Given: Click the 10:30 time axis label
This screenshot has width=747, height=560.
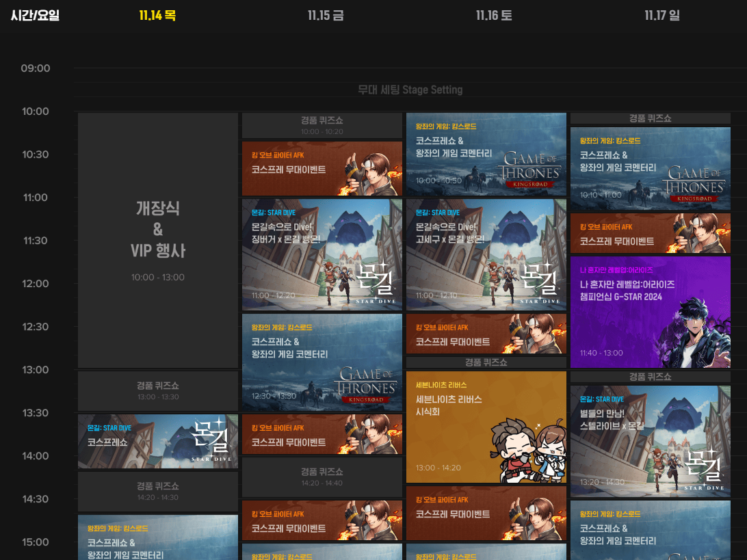Looking at the screenshot, I should [36, 155].
